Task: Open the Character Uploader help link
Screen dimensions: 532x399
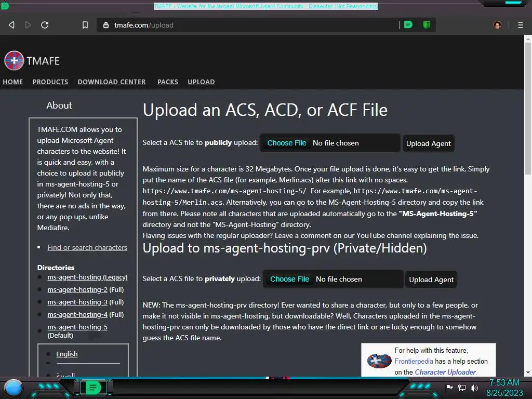Action: (445, 372)
